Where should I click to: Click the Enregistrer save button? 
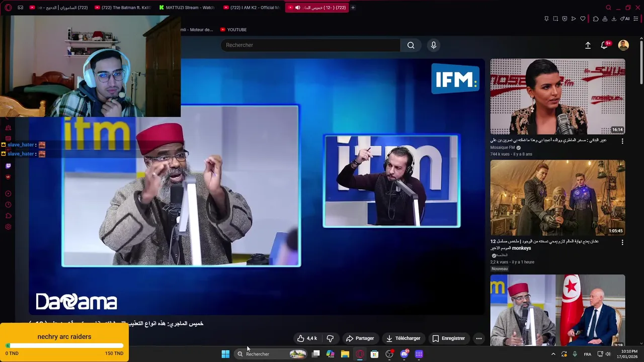pyautogui.click(x=449, y=338)
